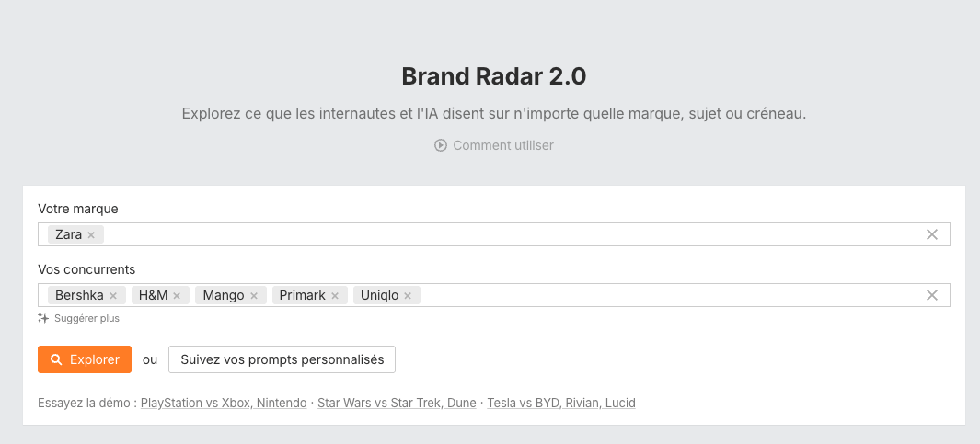Screen dimensions: 980x444
Task: Select the H&M tag text
Action: [153, 295]
